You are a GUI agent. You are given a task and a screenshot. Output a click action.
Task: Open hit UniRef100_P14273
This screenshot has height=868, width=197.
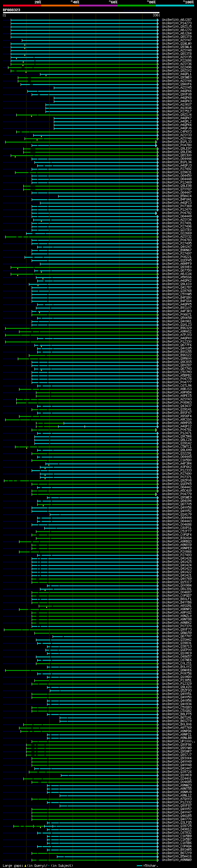tap(177, 23)
